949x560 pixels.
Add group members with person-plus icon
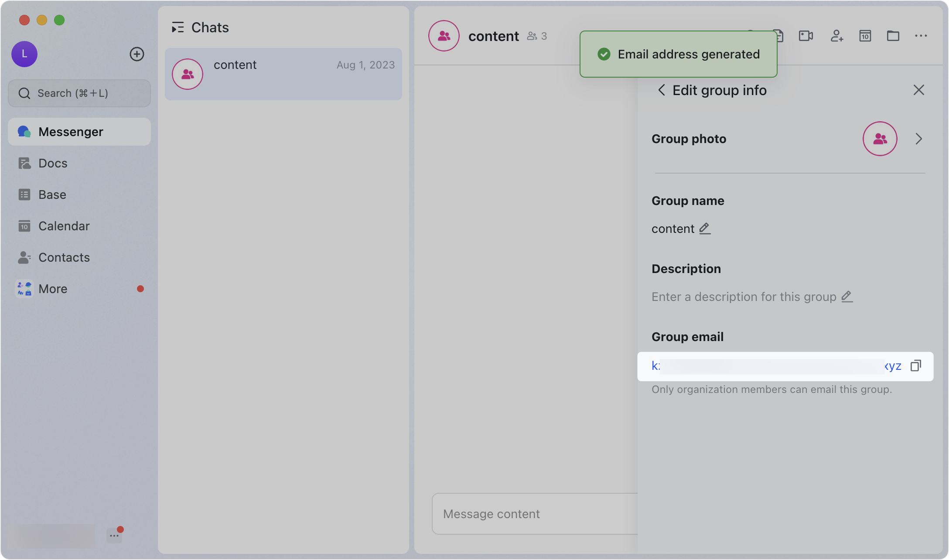[836, 36]
